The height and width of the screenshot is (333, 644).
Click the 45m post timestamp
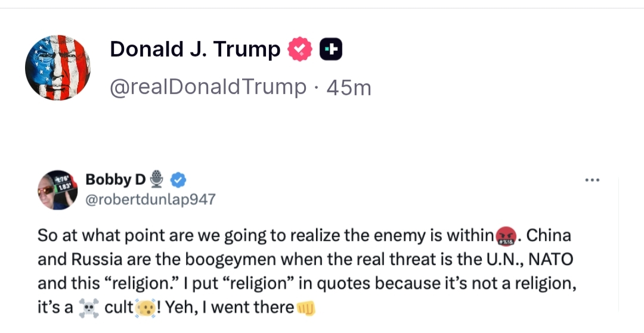click(x=349, y=88)
